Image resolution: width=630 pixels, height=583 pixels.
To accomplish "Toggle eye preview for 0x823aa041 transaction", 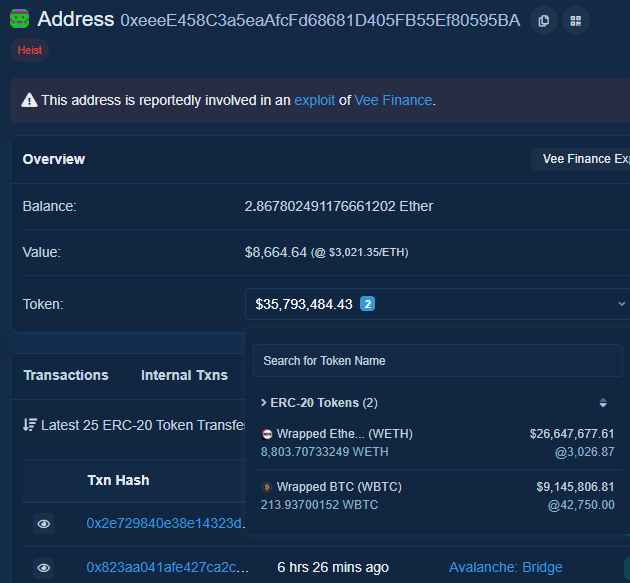I will (x=43, y=568).
